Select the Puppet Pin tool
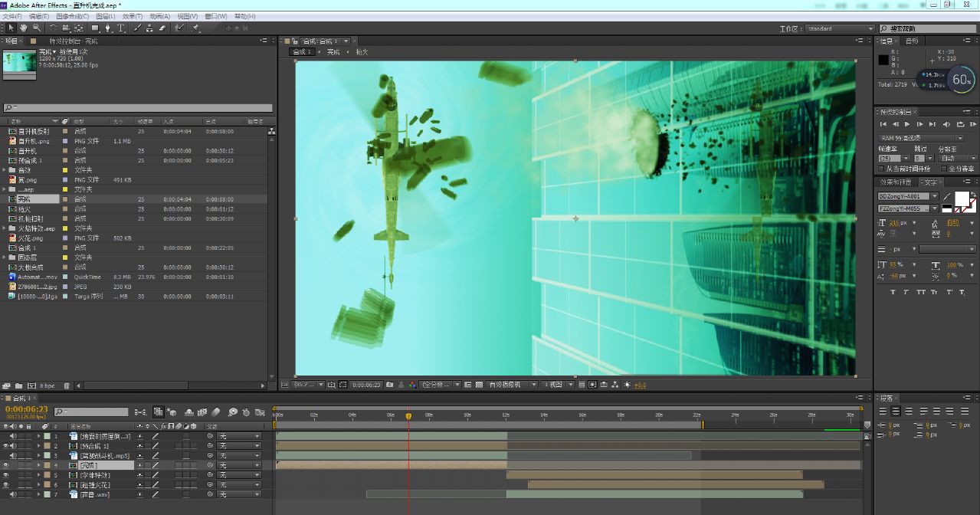980x515 pixels. point(196,28)
